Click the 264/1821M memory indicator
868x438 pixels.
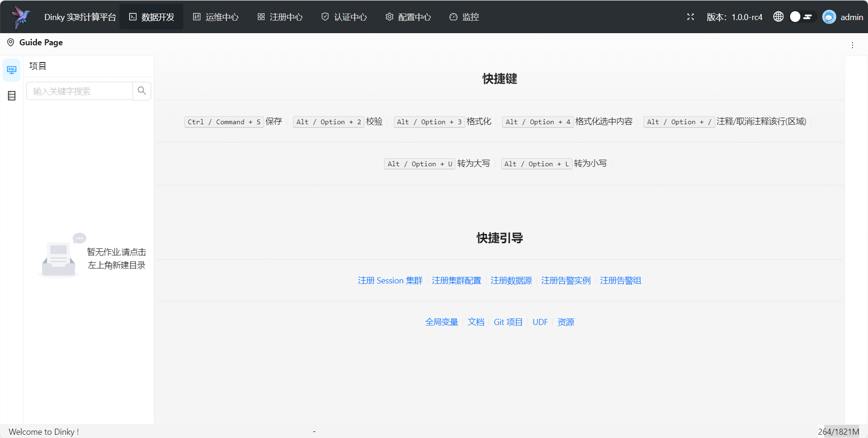pos(839,432)
